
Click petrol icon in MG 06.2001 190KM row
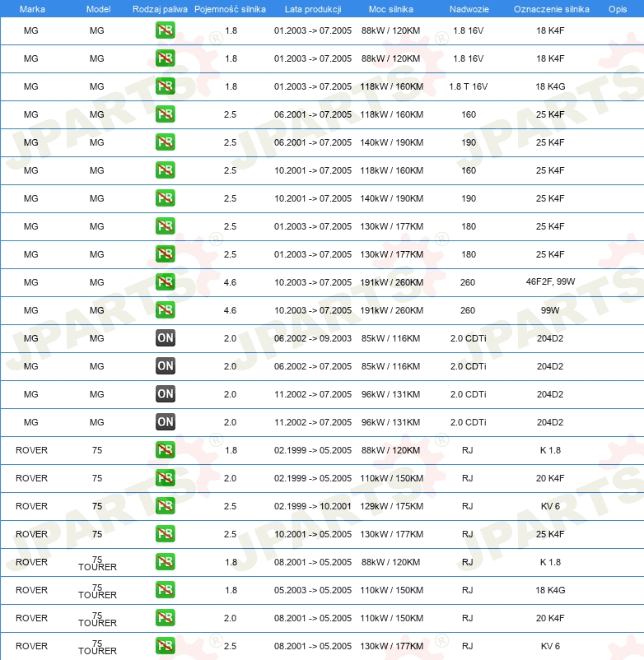point(165,142)
